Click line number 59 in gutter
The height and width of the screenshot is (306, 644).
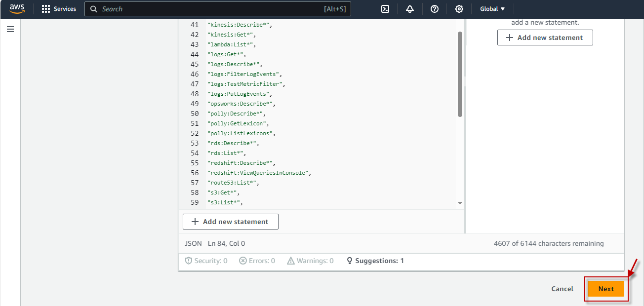[195, 202]
